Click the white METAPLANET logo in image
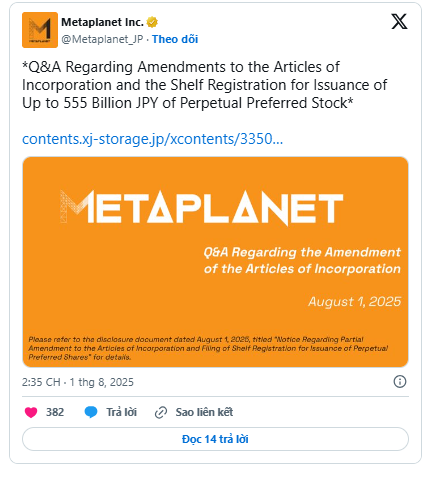The image size is (429, 477). (202, 207)
